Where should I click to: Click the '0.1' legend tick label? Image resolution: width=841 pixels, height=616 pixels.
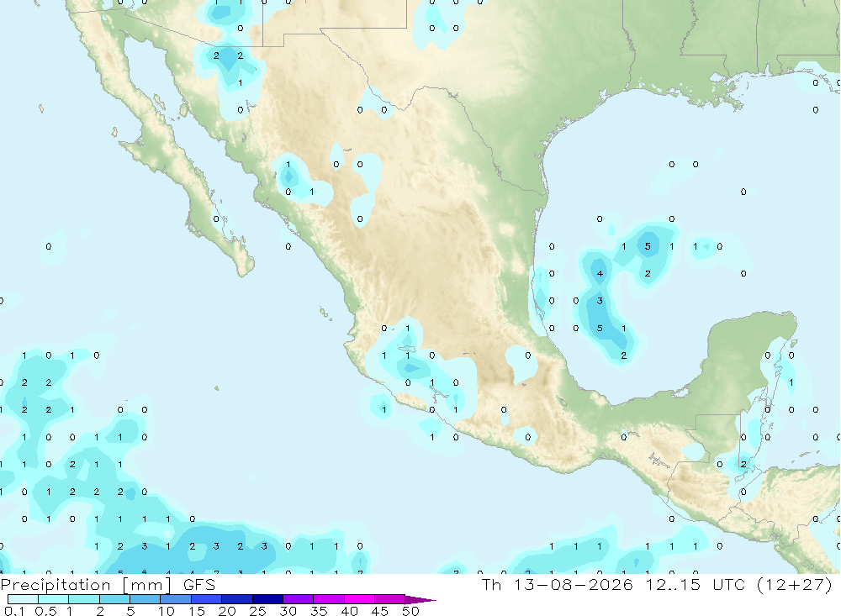(x=14, y=611)
